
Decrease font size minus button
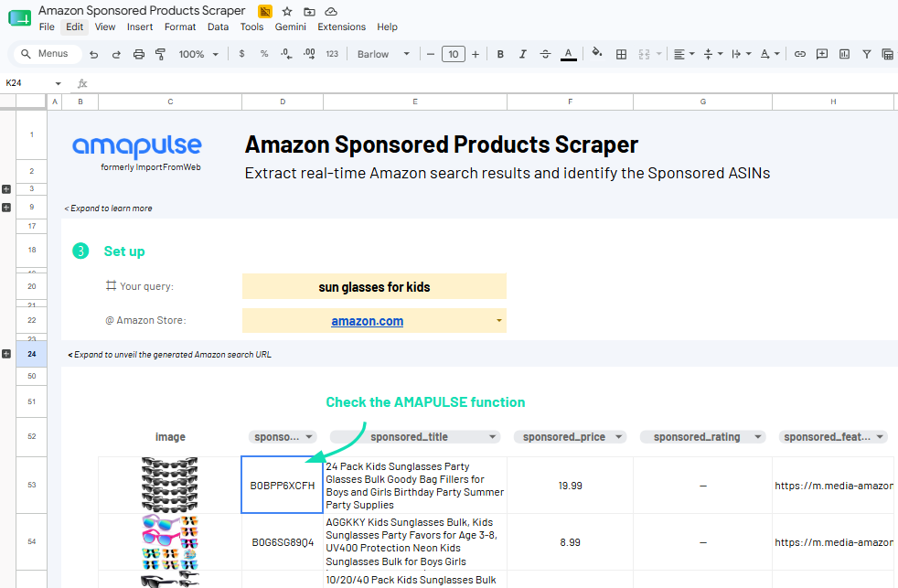[431, 54]
